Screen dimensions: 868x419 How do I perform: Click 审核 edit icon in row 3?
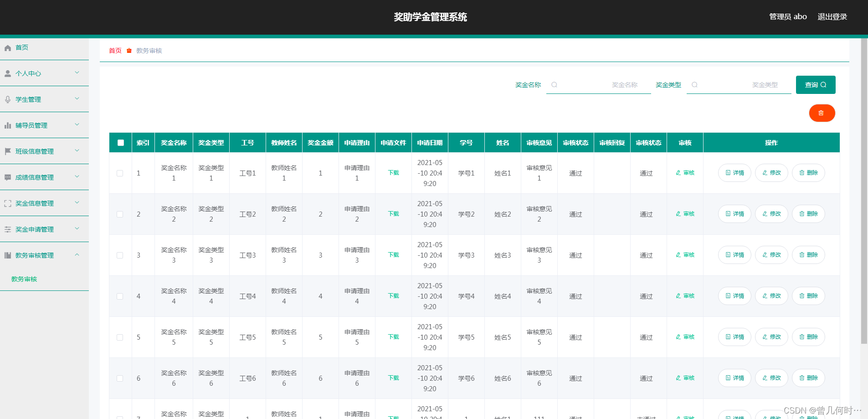pos(678,255)
